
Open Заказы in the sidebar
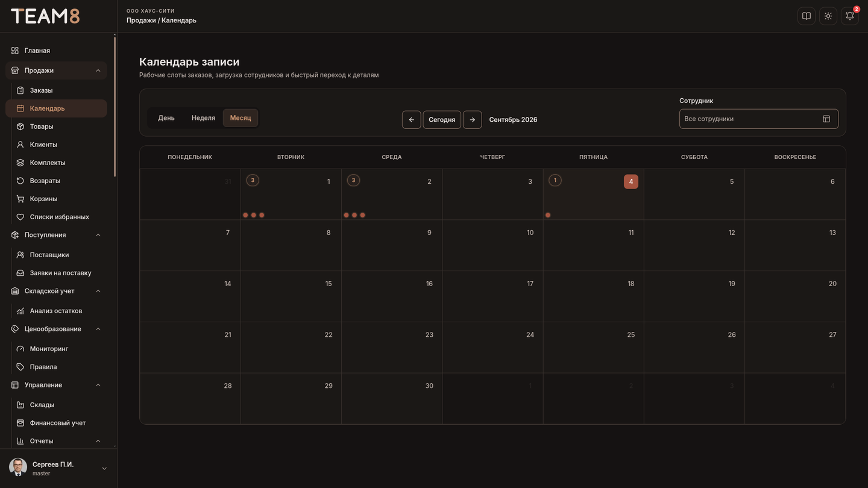click(x=56, y=90)
